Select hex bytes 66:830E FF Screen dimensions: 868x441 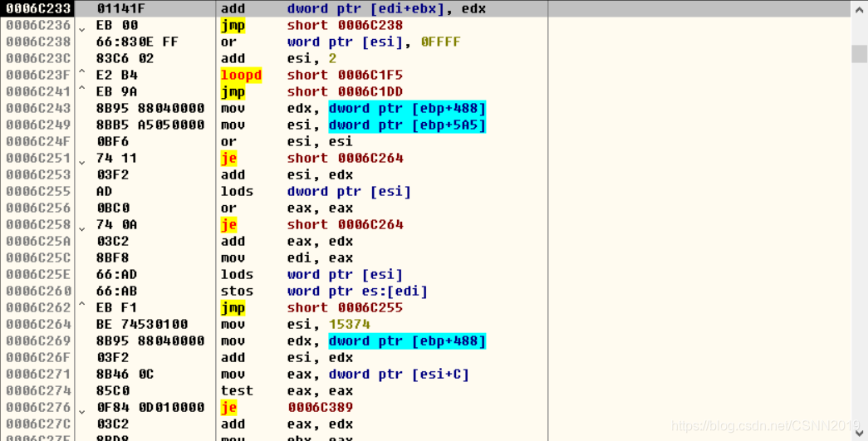click(138, 42)
